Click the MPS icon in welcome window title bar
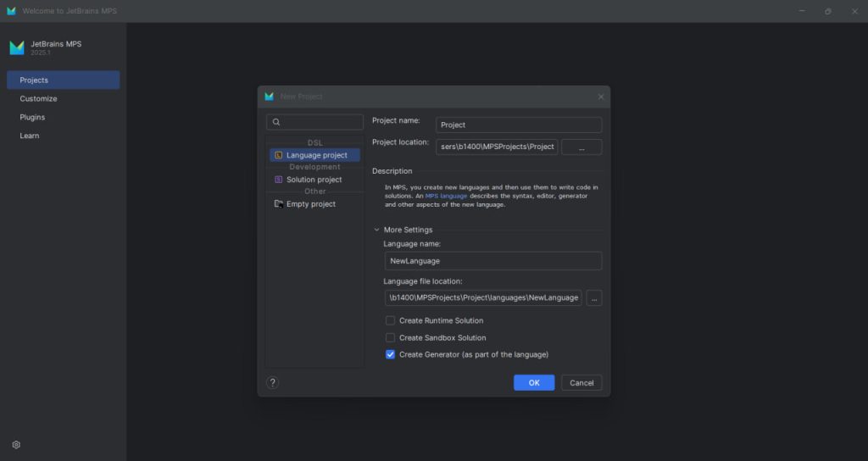Image resolution: width=868 pixels, height=461 pixels. tap(11, 11)
